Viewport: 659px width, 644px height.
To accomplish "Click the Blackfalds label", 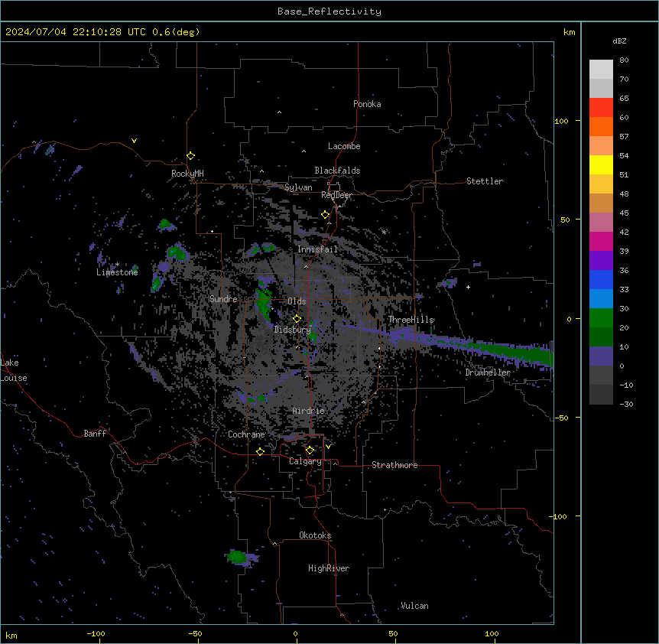I will 337,171.
